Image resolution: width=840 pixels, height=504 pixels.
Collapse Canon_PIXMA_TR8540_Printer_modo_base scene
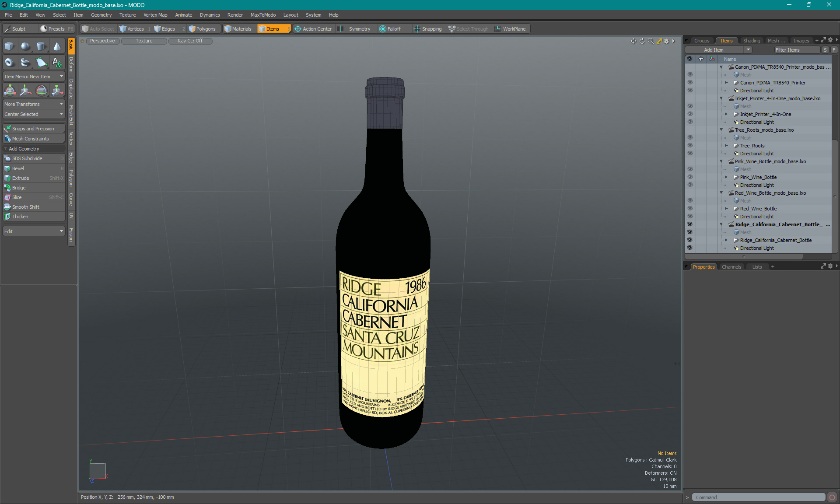pyautogui.click(x=721, y=67)
